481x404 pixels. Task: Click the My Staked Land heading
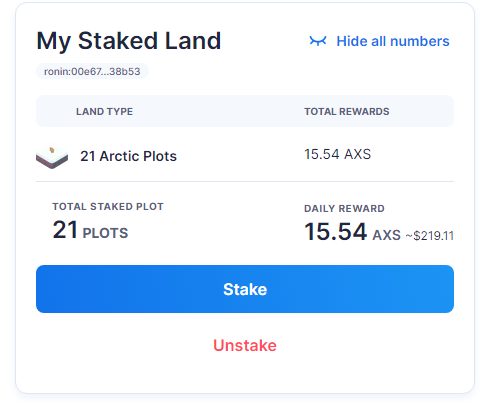coord(129,41)
